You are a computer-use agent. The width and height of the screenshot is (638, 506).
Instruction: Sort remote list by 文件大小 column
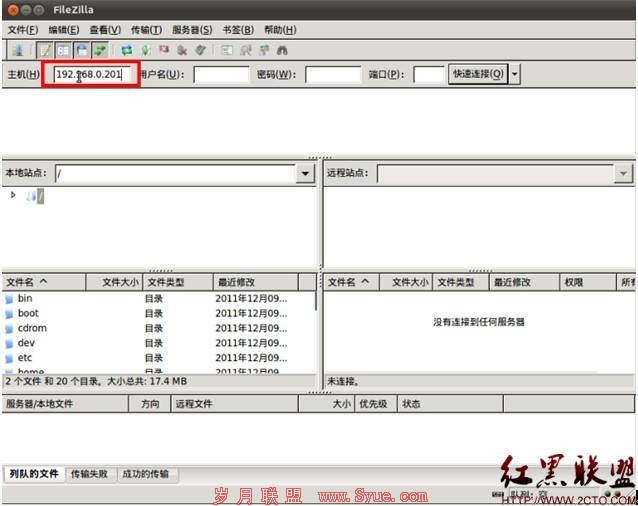click(406, 282)
